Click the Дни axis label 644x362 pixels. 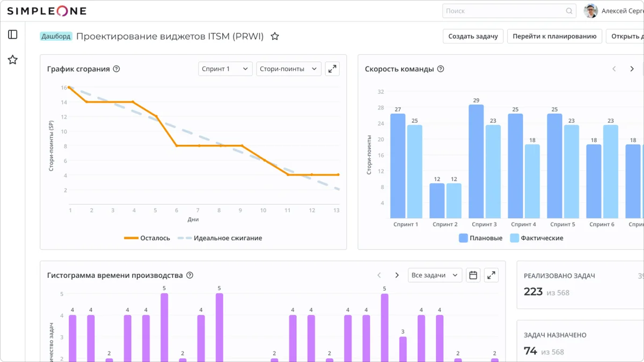click(x=193, y=219)
